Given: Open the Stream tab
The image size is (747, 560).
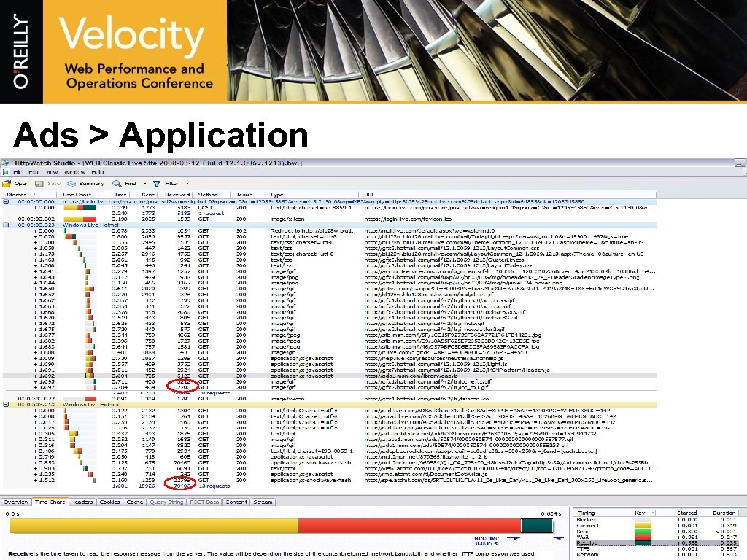Looking at the screenshot, I should [263, 502].
